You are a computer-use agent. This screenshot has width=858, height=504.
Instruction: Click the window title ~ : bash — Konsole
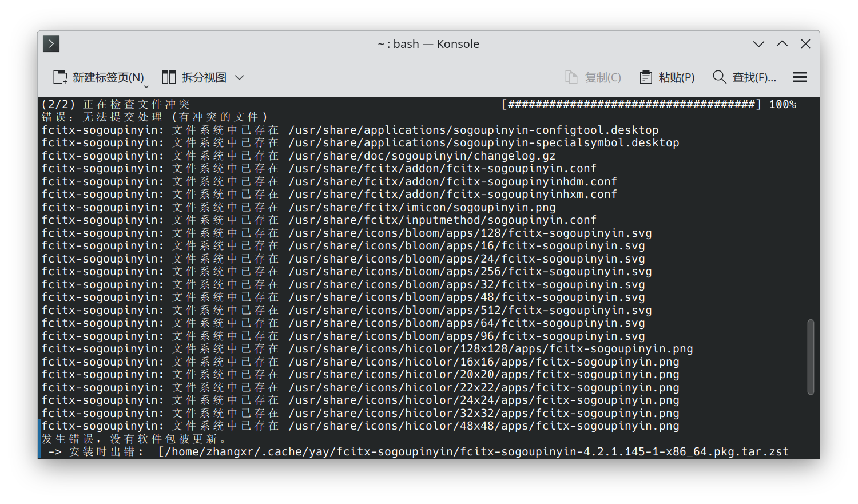coord(428,43)
